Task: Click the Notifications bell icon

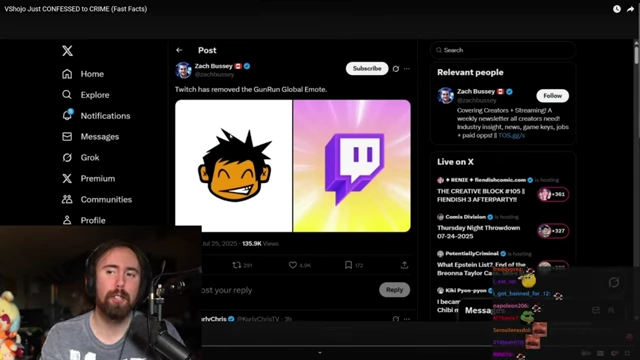Action: 67,115
